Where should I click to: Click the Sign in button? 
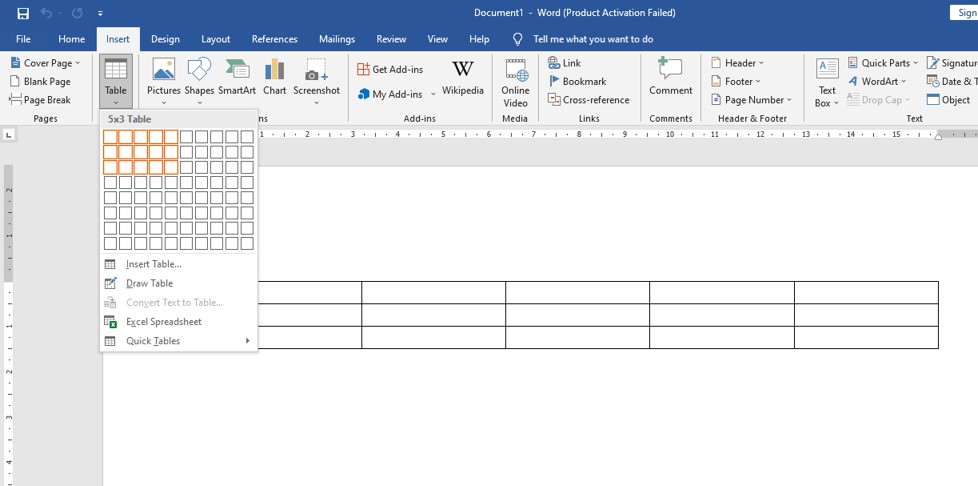click(x=964, y=12)
